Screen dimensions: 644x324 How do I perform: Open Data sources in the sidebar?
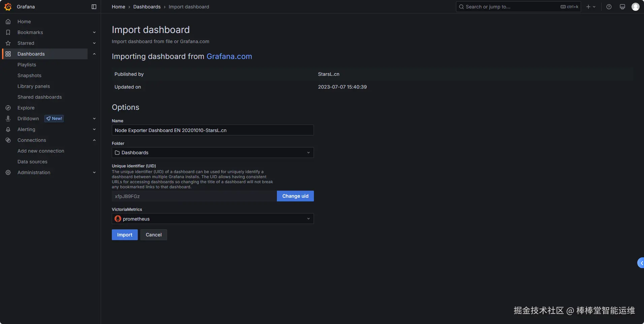click(x=32, y=162)
